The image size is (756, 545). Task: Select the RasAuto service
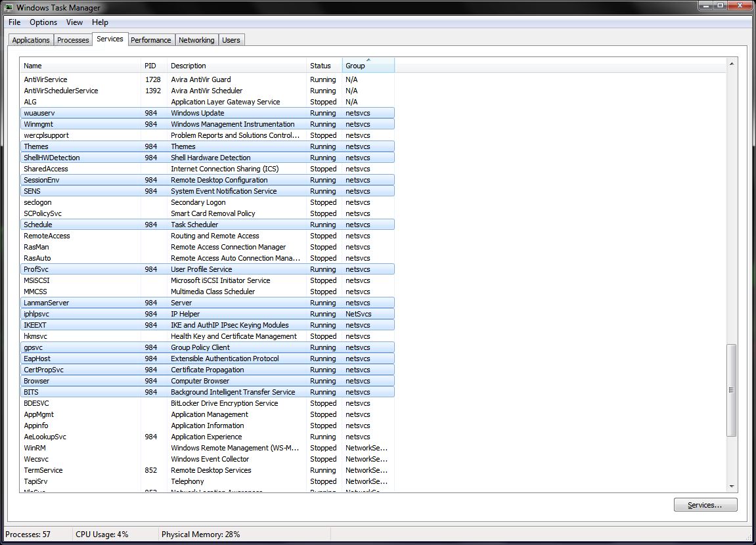pyautogui.click(x=208, y=258)
